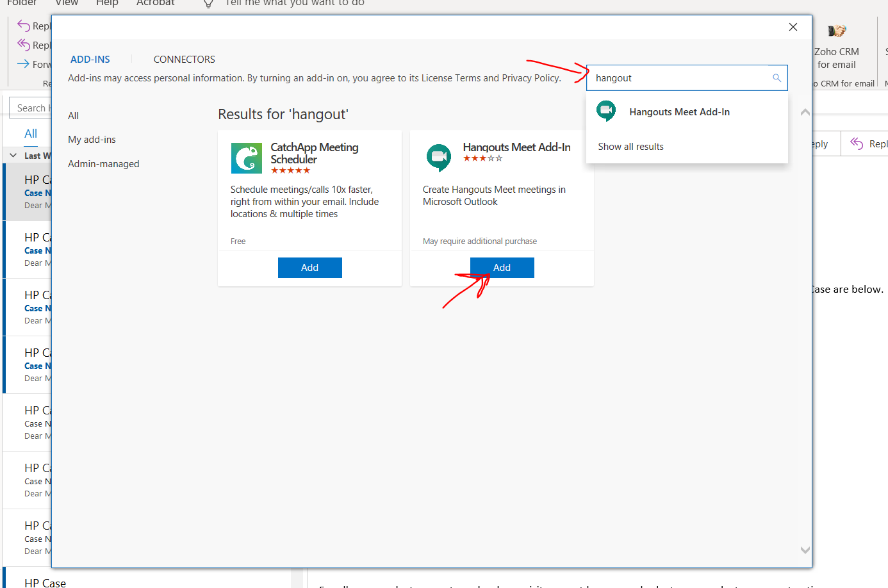
Task: Click the CatchApp five-star rating
Action: point(291,170)
